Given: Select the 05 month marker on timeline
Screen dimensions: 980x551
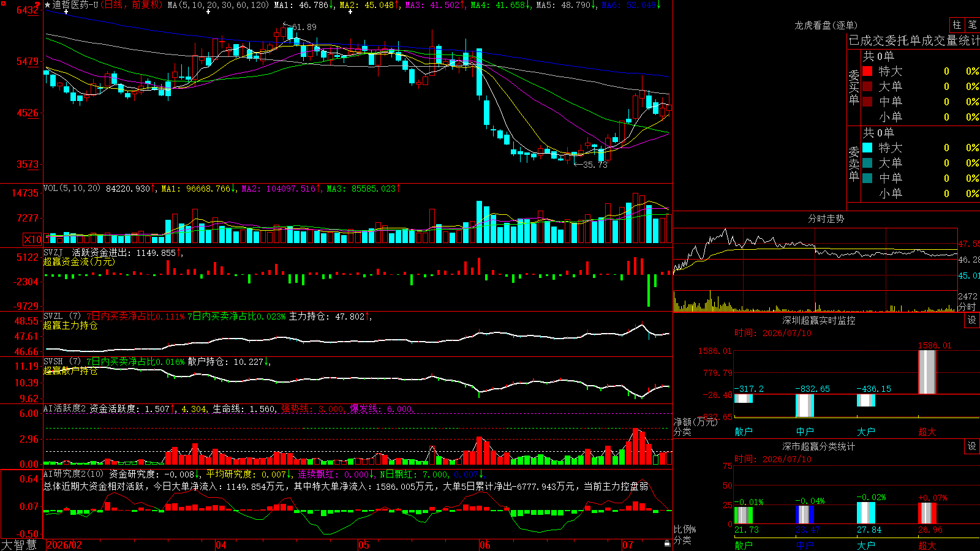Looking at the screenshot, I should [x=364, y=545].
